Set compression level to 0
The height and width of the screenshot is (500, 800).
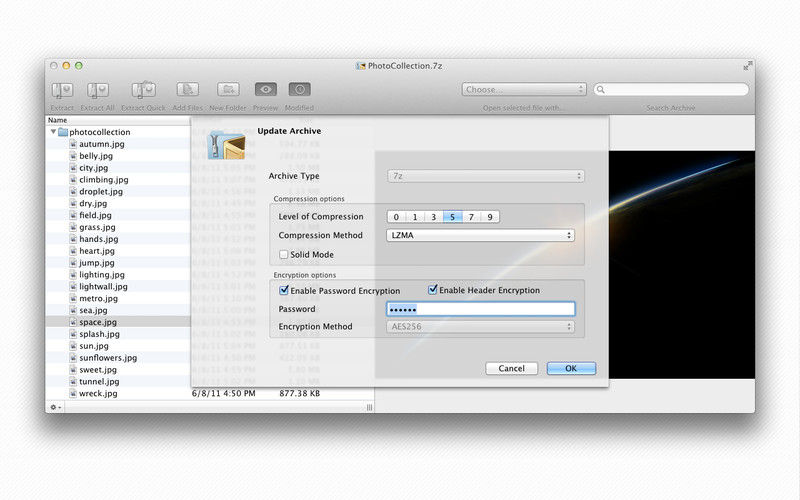click(396, 217)
